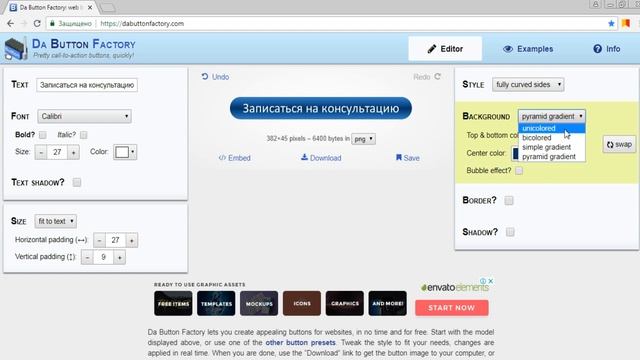This screenshot has height=360, width=640.
Task: Close the ad with X icon
Action: pyautogui.click(x=491, y=281)
